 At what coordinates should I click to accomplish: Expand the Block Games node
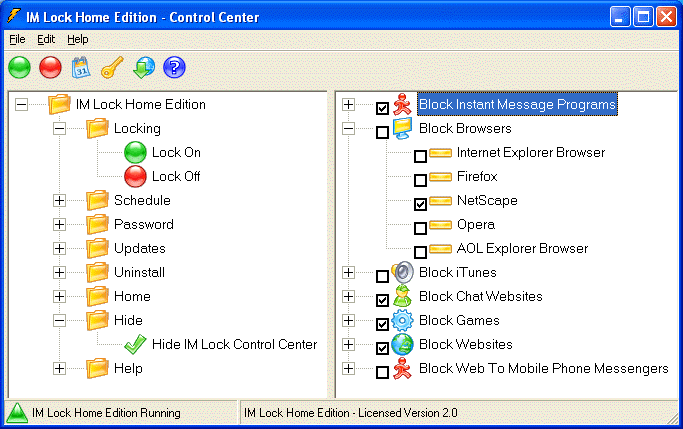click(348, 320)
